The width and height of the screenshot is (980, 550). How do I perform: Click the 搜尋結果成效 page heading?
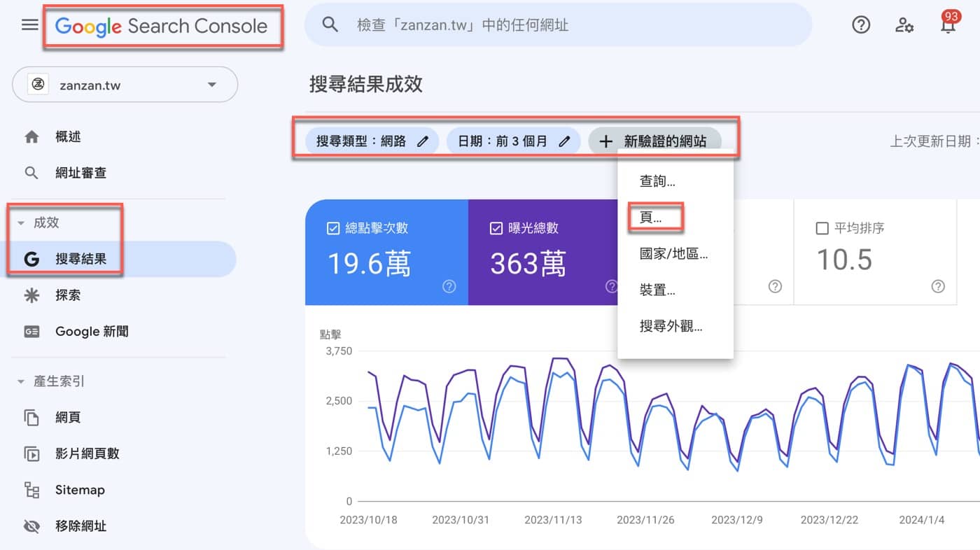[x=366, y=85]
